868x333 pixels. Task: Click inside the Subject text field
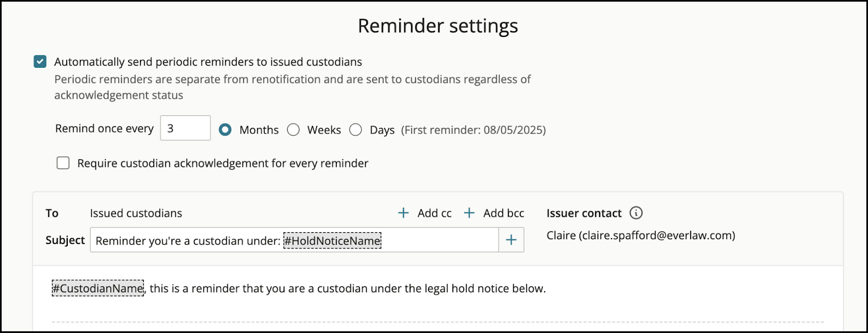(294, 240)
